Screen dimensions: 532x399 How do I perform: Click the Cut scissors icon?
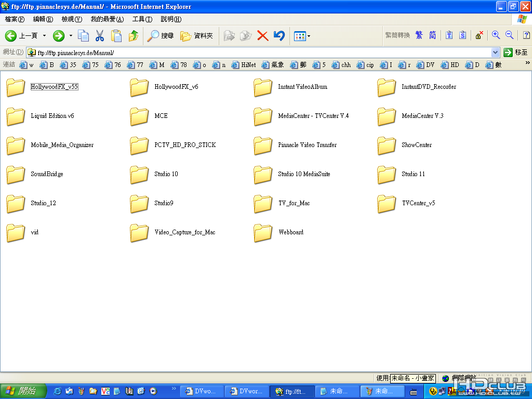pyautogui.click(x=100, y=36)
